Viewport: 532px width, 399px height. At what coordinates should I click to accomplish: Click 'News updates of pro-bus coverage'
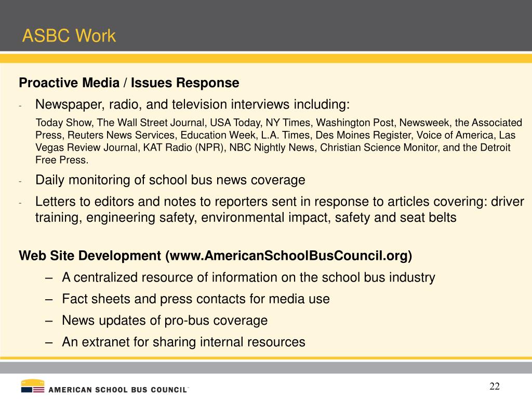pos(165,320)
